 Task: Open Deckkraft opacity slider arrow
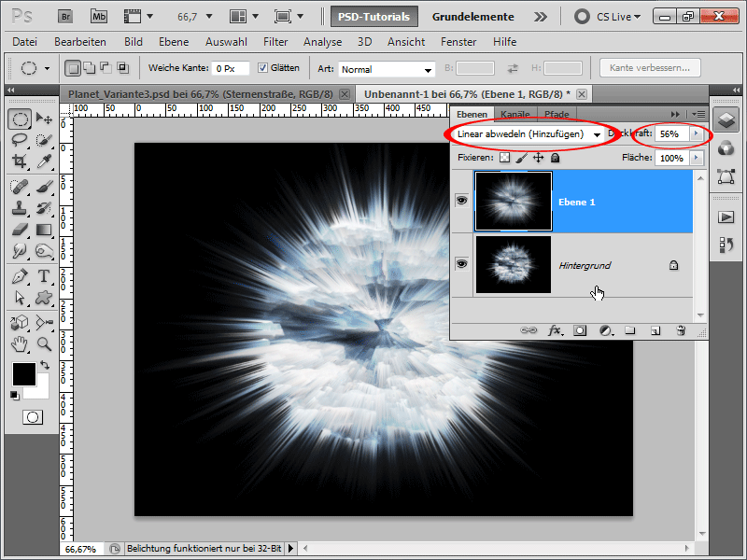pyautogui.click(x=697, y=133)
